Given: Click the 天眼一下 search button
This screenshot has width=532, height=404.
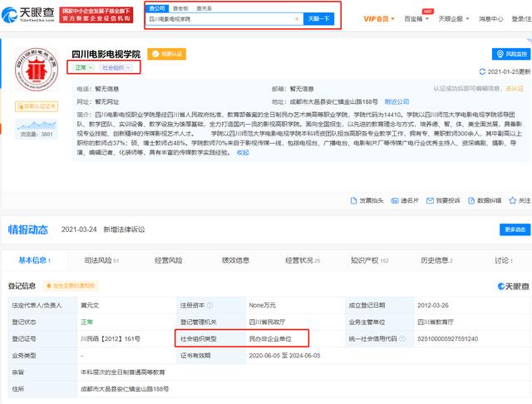Looking at the screenshot, I should coord(318,18).
